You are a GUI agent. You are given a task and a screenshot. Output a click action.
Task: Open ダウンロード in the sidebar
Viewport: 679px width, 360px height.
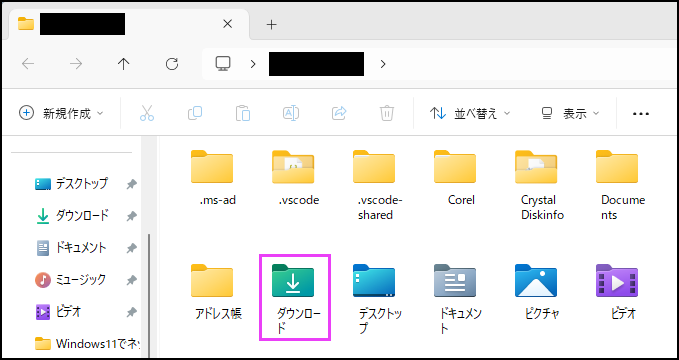71,216
